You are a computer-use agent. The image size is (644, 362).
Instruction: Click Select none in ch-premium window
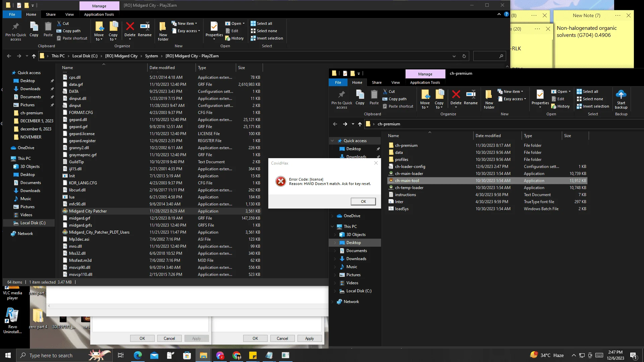(590, 99)
